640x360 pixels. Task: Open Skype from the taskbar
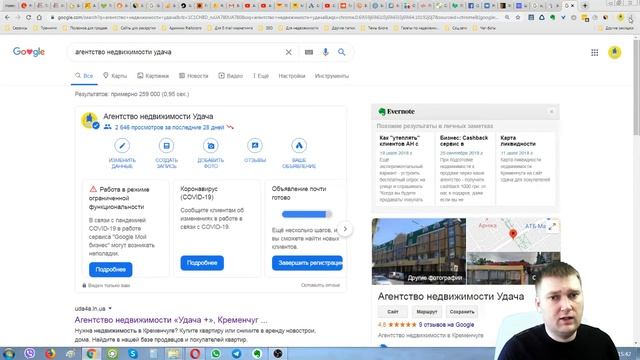133,353
